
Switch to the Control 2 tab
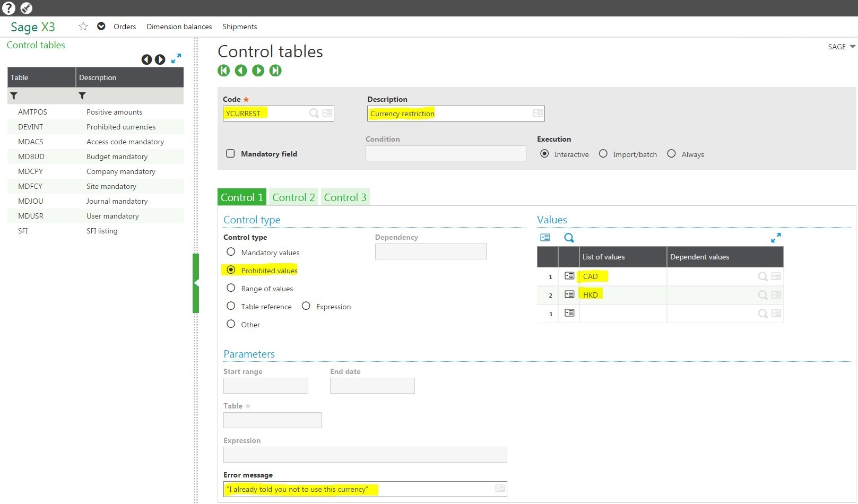tap(293, 197)
